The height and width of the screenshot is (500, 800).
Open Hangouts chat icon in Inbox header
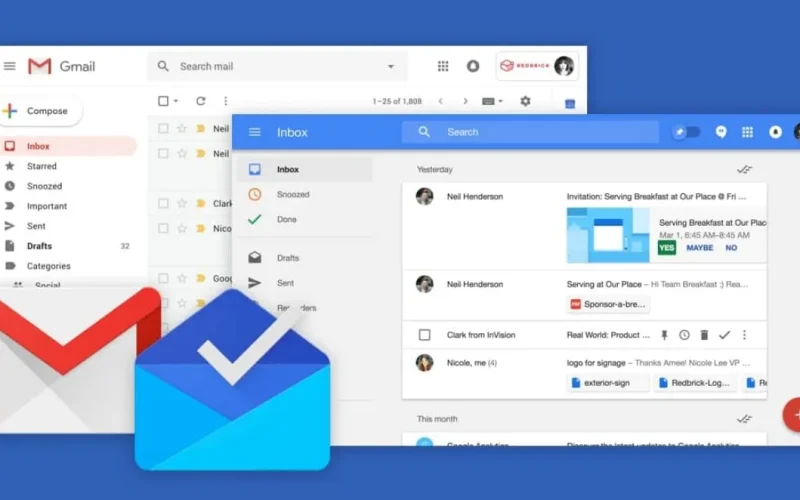[721, 132]
